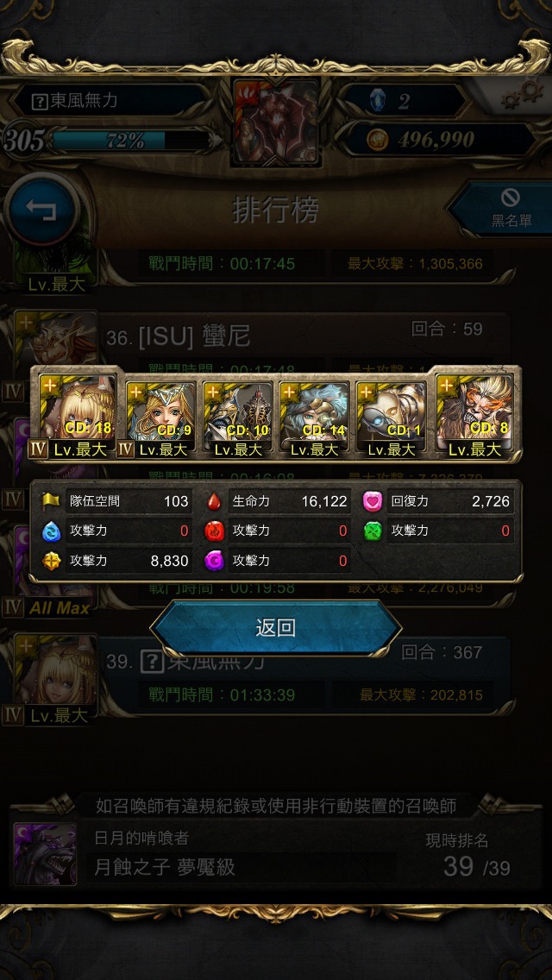Click the pink 回復力 heart icon
The height and width of the screenshot is (980, 552).
[x=373, y=501]
